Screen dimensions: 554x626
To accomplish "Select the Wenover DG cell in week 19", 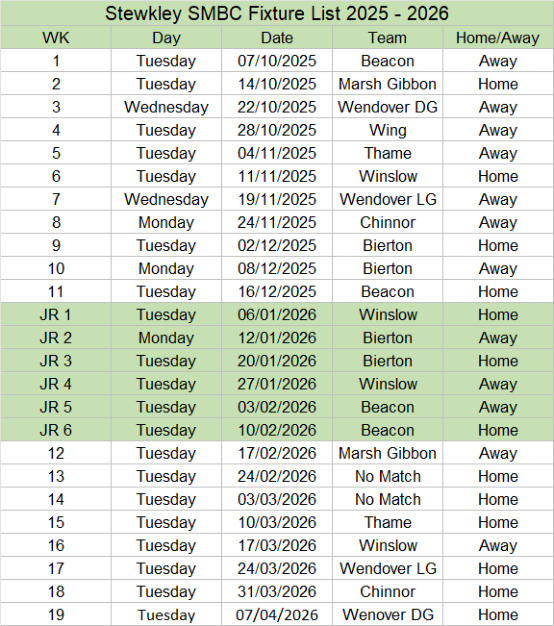I will [x=388, y=614].
